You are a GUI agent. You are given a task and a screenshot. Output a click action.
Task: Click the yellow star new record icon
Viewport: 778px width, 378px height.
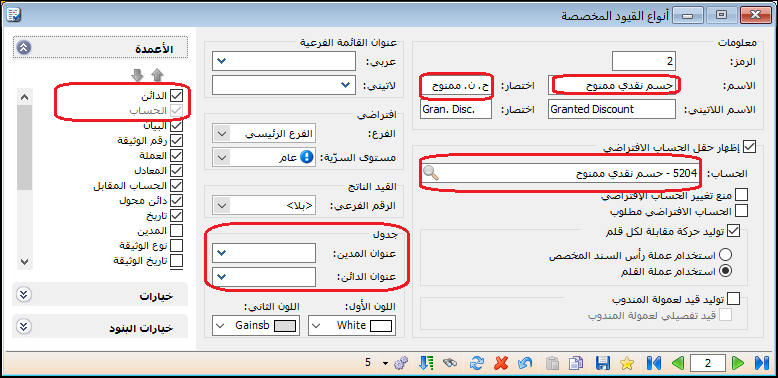(627, 363)
